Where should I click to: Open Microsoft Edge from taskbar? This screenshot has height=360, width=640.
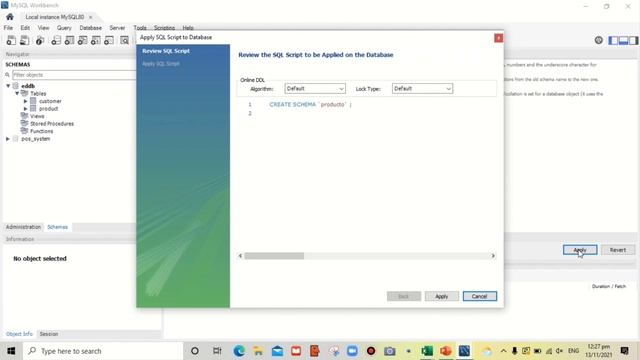(x=239, y=351)
